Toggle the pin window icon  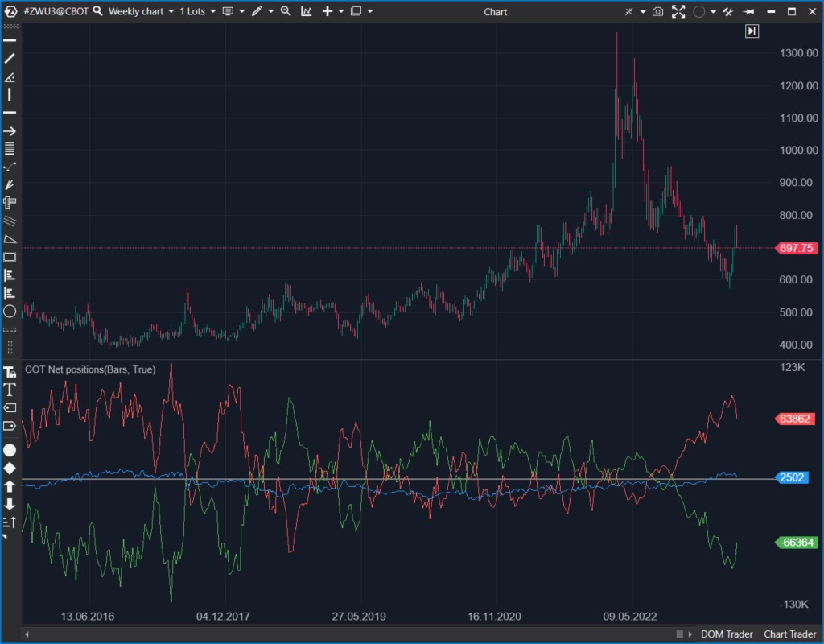click(748, 11)
